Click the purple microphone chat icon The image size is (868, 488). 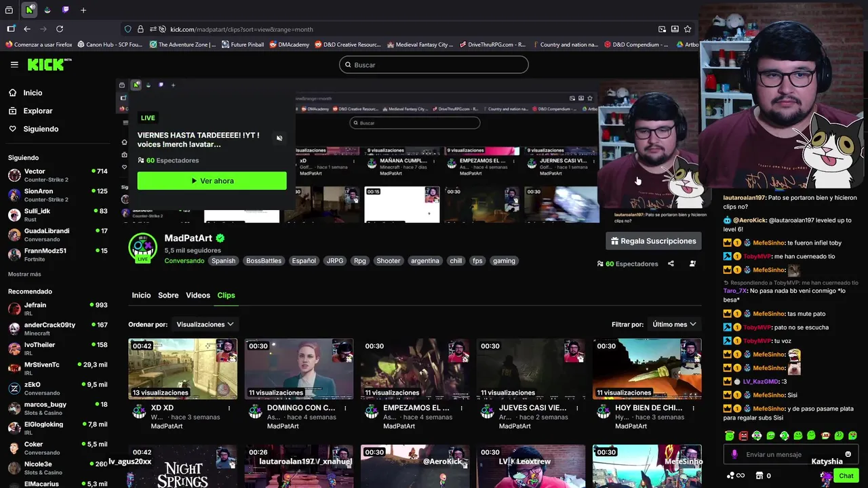click(x=734, y=455)
